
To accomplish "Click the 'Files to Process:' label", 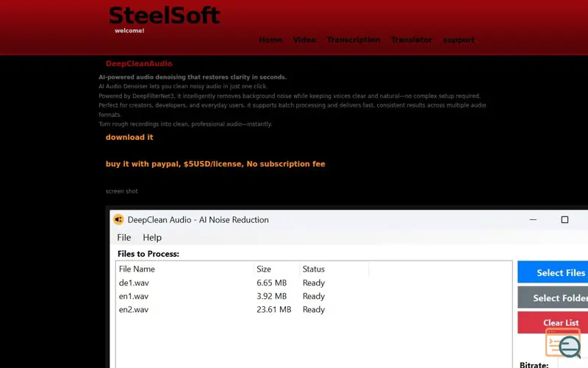I will tap(148, 254).
